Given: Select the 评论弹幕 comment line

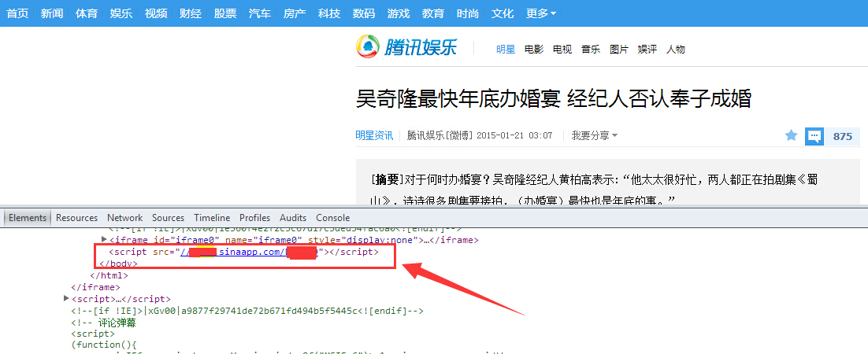Looking at the screenshot, I should tap(103, 323).
